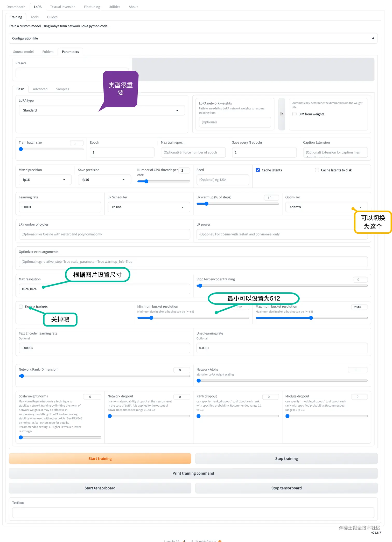Open the Folders tab
Viewport: 392px width, 542px height.
coord(48,52)
